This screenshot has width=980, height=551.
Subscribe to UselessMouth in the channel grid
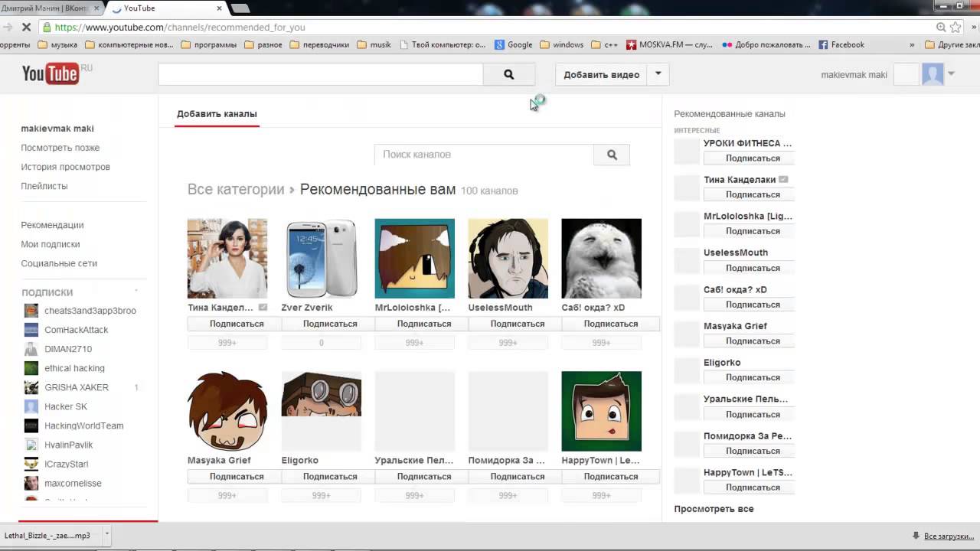[517, 324]
